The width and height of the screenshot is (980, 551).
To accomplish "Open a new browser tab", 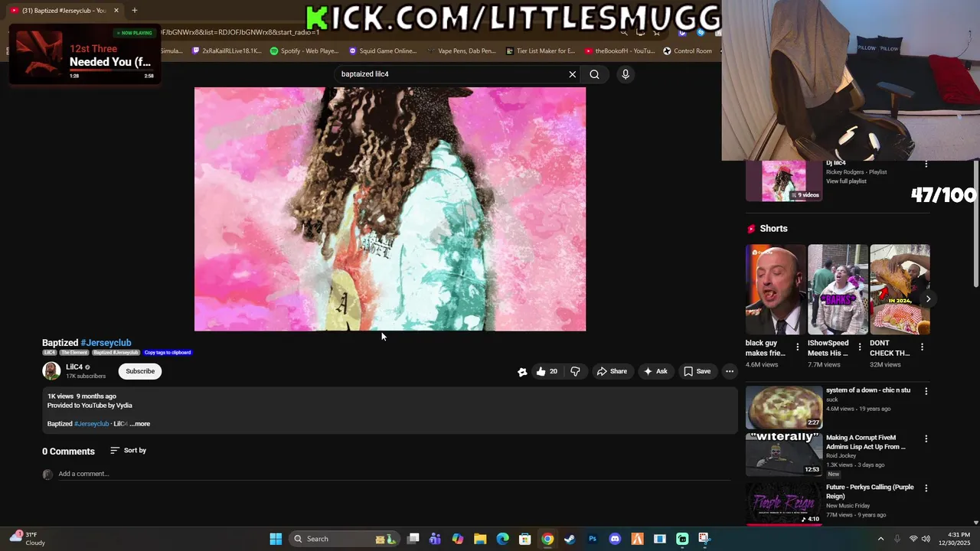I will coord(134,11).
